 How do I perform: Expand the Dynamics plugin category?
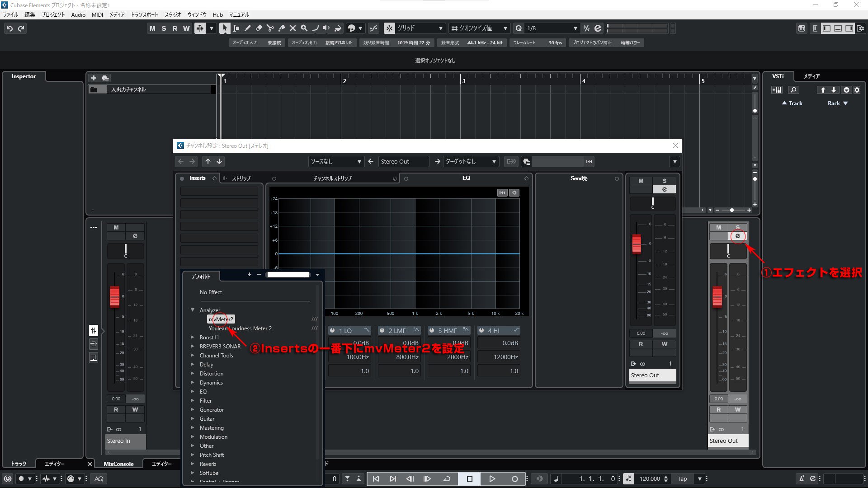(x=193, y=382)
